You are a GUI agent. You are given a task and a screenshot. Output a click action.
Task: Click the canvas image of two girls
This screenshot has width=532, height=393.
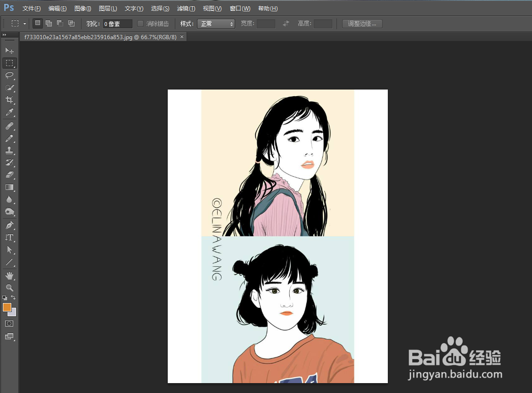click(x=278, y=236)
